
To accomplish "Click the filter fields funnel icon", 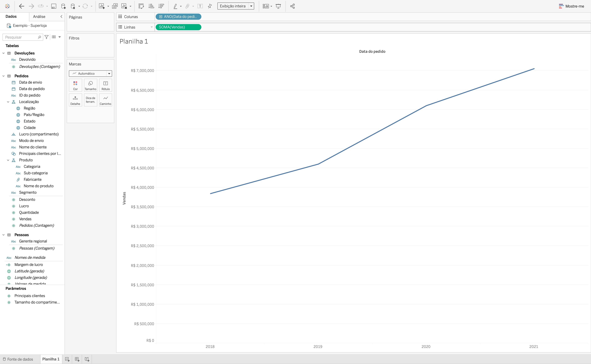I will coord(46,37).
